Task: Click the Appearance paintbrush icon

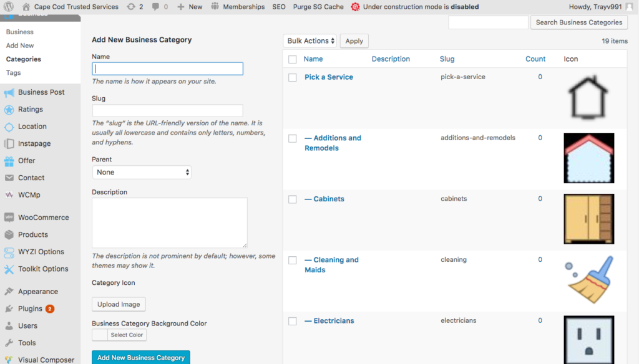Action: (x=9, y=292)
